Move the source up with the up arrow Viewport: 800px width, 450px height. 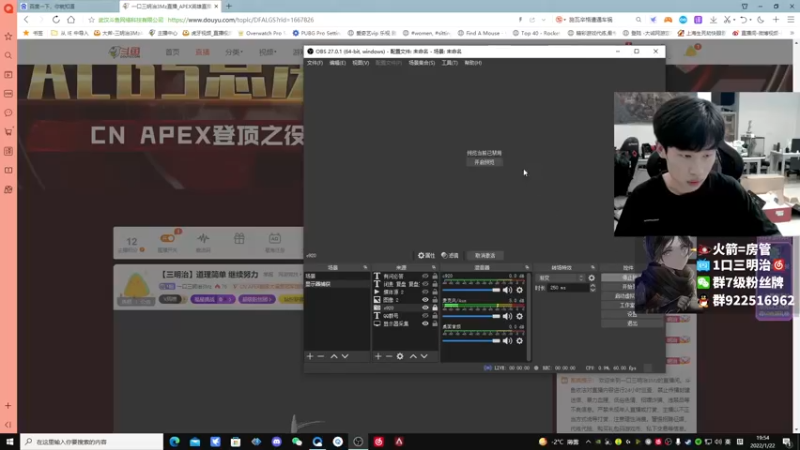(x=413, y=356)
